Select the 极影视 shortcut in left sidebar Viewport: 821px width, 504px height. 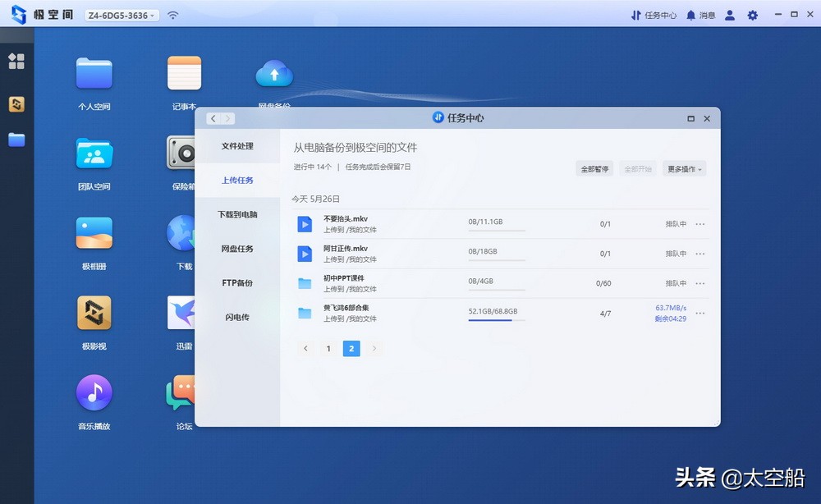(x=16, y=104)
